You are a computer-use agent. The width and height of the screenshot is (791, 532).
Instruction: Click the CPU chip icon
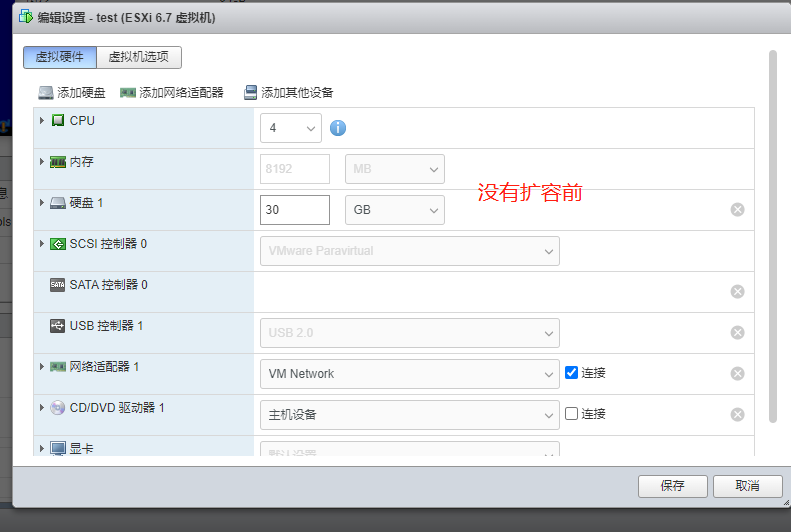pos(58,121)
